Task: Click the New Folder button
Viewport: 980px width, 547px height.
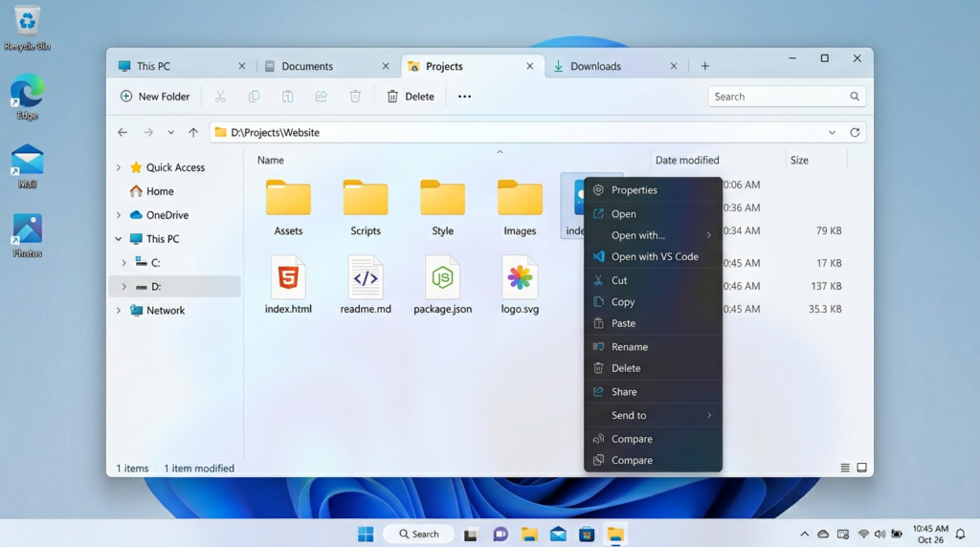Action: coord(155,97)
